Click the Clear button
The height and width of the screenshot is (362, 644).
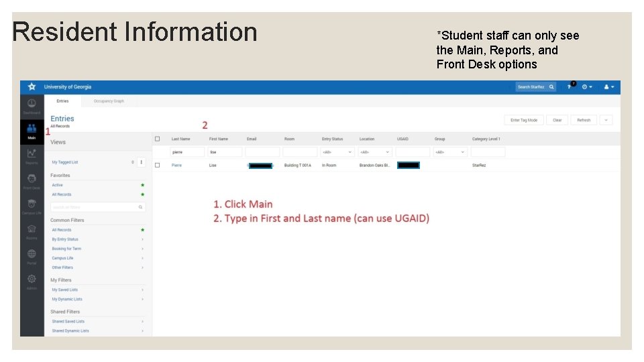pyautogui.click(x=557, y=120)
